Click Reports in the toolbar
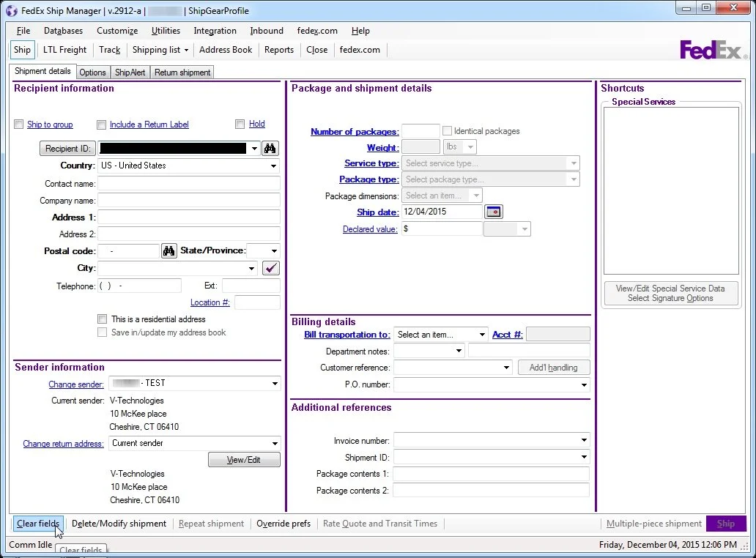The image size is (756, 558). [x=278, y=50]
